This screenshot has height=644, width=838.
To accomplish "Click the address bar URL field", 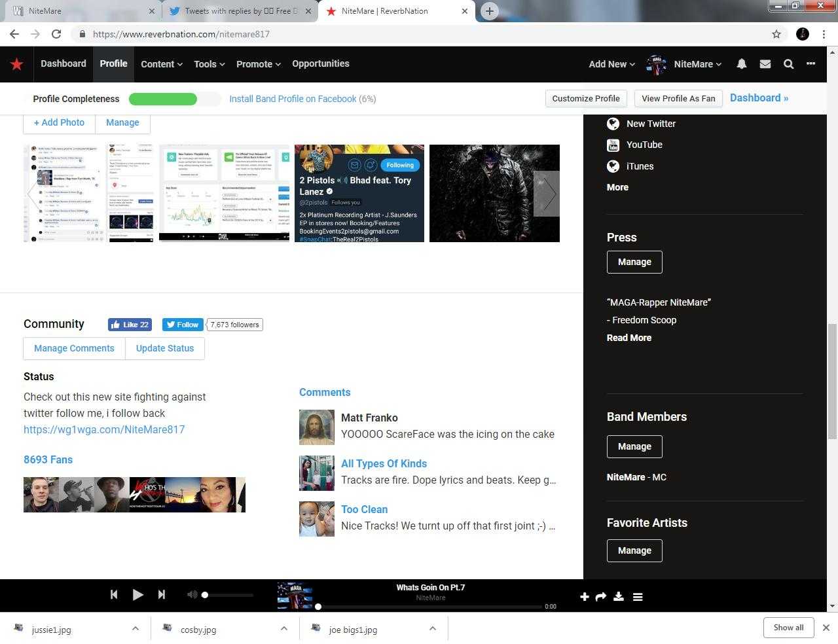I will point(419,34).
